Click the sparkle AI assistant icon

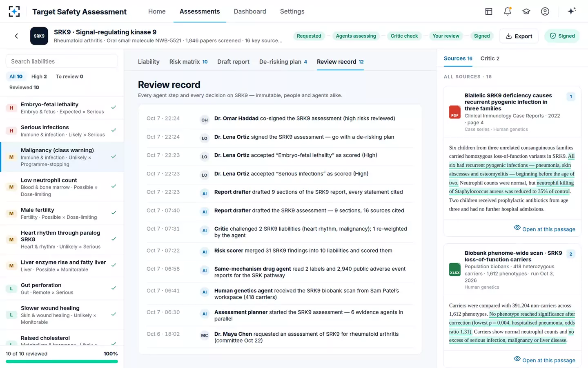572,11
